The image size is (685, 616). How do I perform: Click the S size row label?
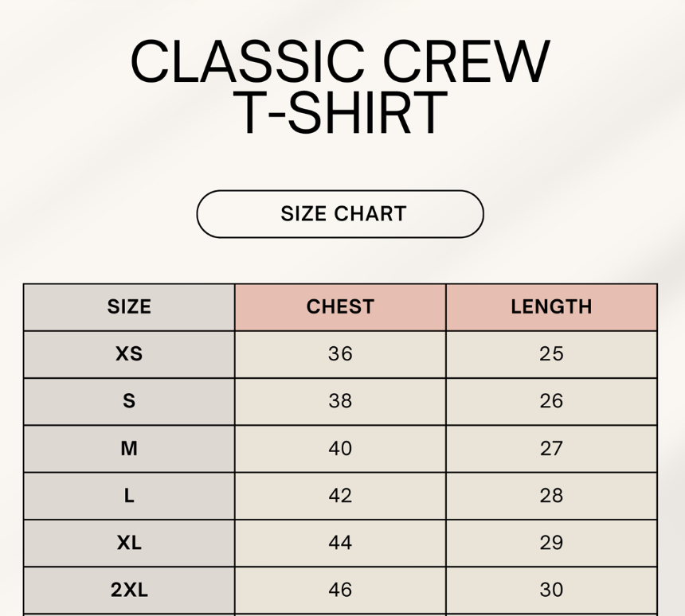[129, 401]
